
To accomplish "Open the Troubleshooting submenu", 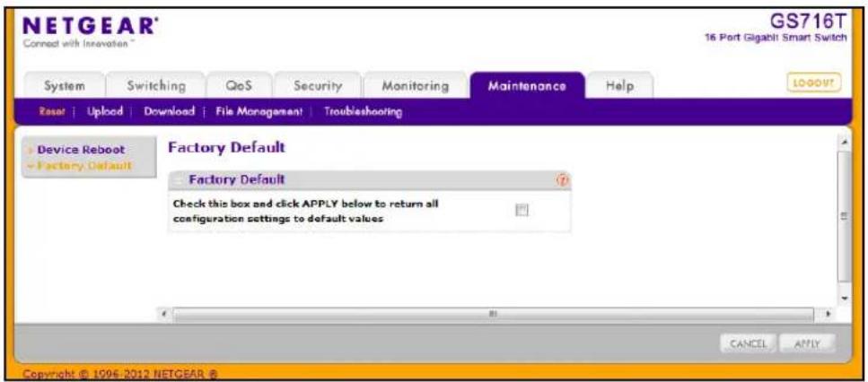I will coord(364,112).
